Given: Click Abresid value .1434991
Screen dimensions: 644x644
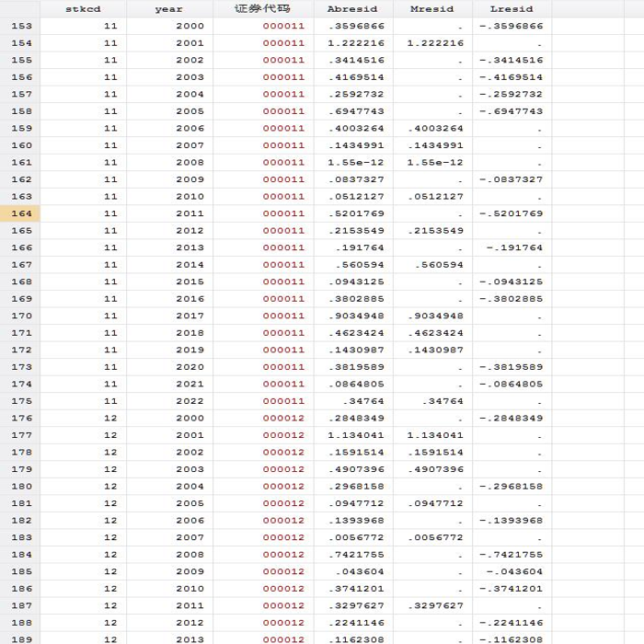Looking at the screenshot, I should point(357,145).
